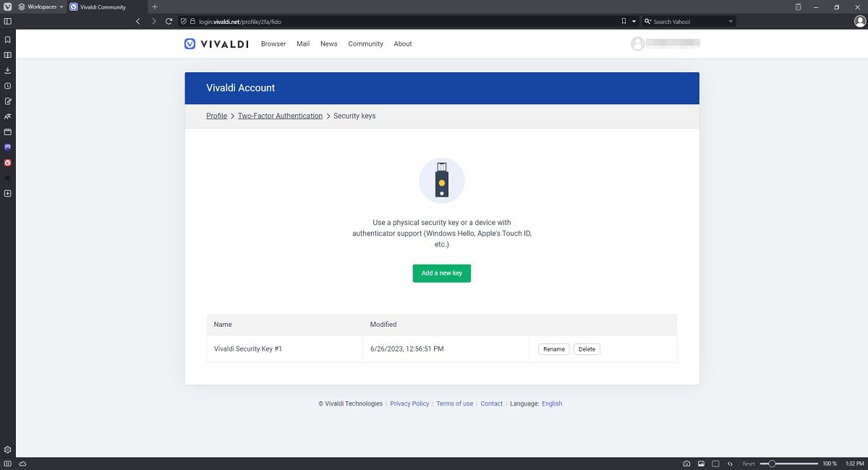Click the Add a new key button
The height and width of the screenshot is (470, 868).
click(x=442, y=273)
